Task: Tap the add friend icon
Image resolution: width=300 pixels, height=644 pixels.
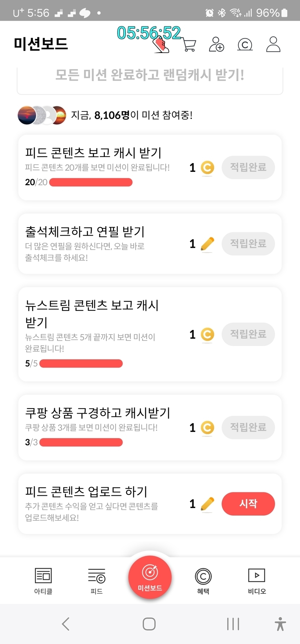Action: (x=216, y=45)
